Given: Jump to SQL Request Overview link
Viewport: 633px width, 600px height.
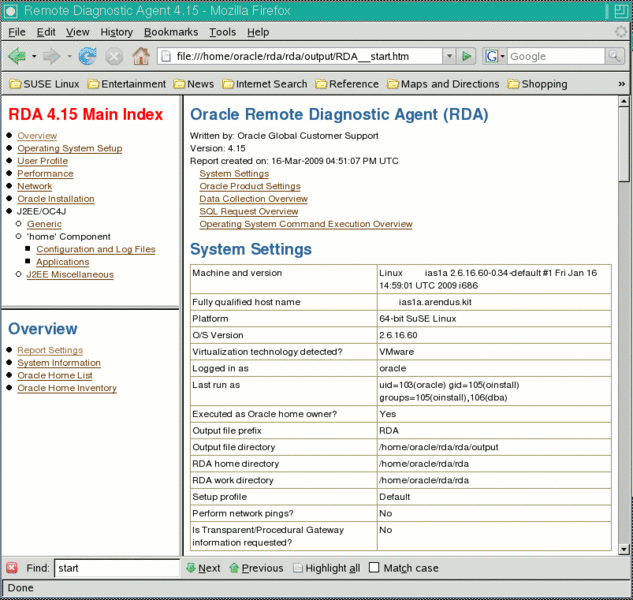Looking at the screenshot, I should coord(249,211).
